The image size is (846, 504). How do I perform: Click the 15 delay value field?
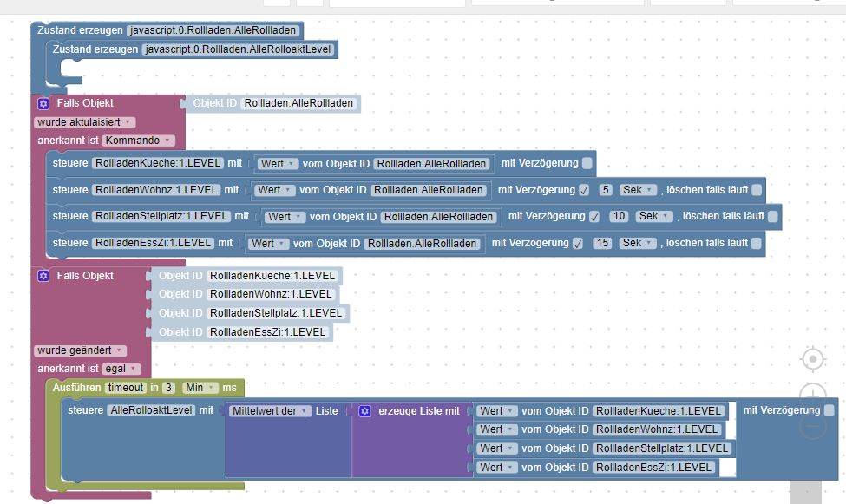click(602, 243)
